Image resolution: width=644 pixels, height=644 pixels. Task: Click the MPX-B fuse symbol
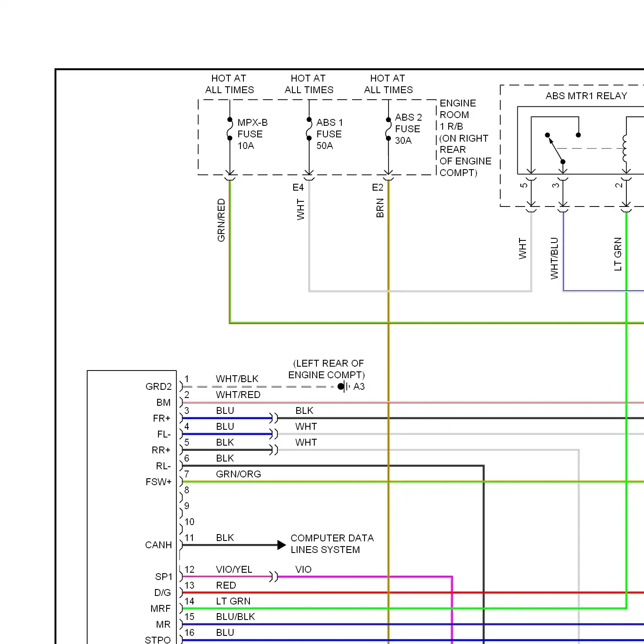click(230, 129)
